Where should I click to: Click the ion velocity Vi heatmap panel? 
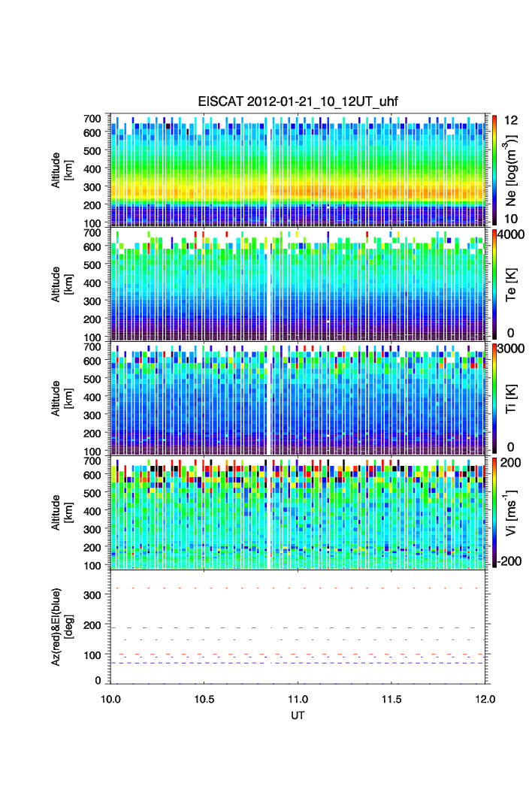coord(298,512)
